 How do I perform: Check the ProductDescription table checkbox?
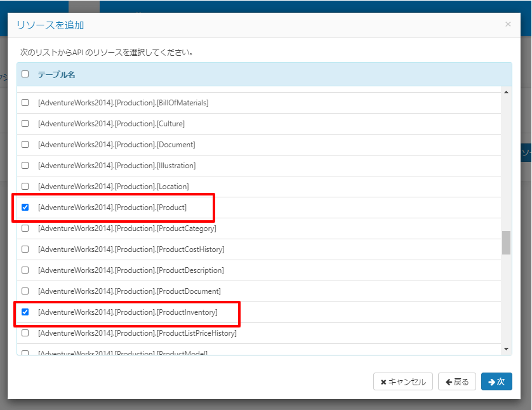25,270
